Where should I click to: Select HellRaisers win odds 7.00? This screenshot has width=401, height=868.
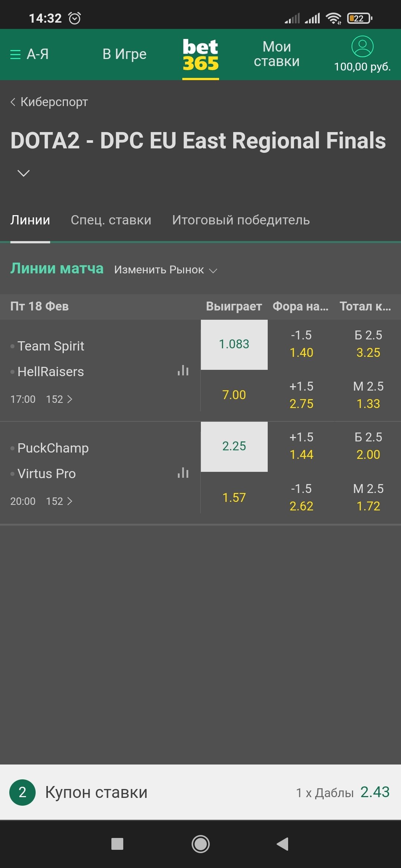[x=234, y=395]
